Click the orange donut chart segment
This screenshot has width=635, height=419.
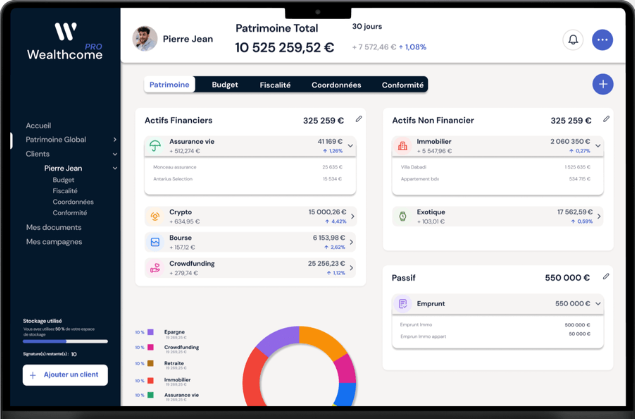pyautogui.click(x=323, y=341)
